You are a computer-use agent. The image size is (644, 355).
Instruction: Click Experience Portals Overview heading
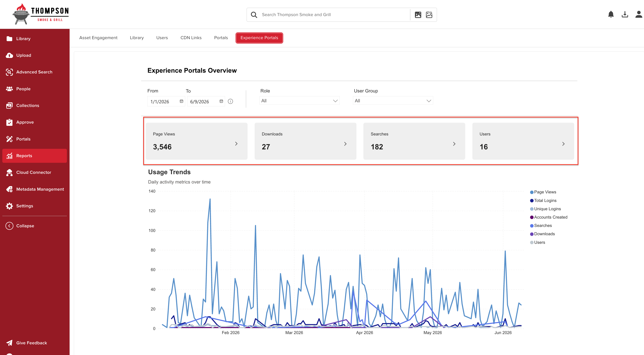coord(192,71)
